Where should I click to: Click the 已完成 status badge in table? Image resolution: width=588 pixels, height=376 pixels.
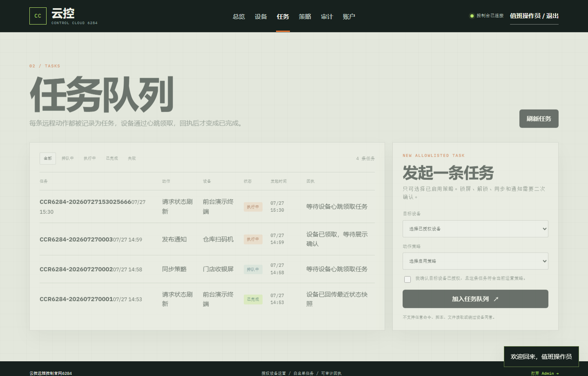point(253,299)
